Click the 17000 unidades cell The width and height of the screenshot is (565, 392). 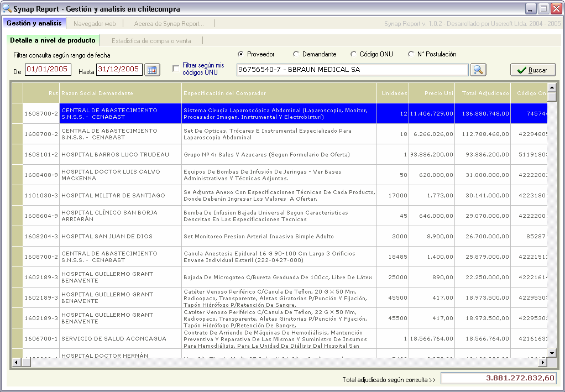[x=393, y=195]
